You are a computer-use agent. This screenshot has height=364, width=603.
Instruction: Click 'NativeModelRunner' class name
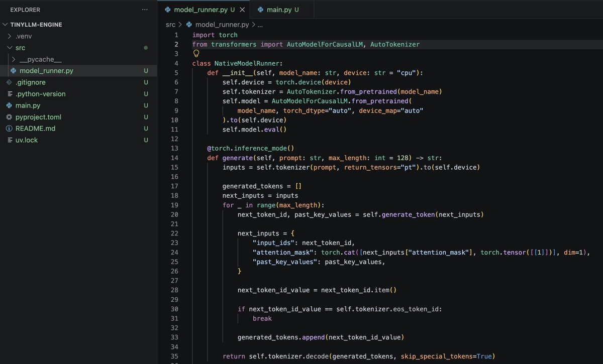(247, 63)
